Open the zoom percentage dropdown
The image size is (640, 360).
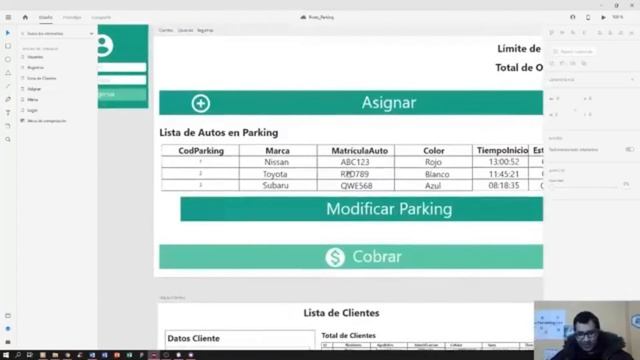(619, 17)
